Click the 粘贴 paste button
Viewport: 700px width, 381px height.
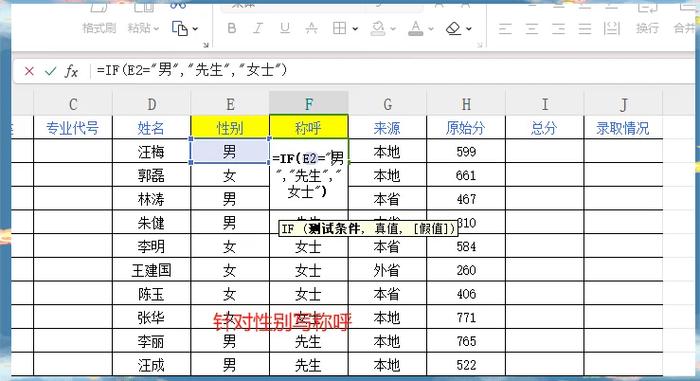point(139,28)
